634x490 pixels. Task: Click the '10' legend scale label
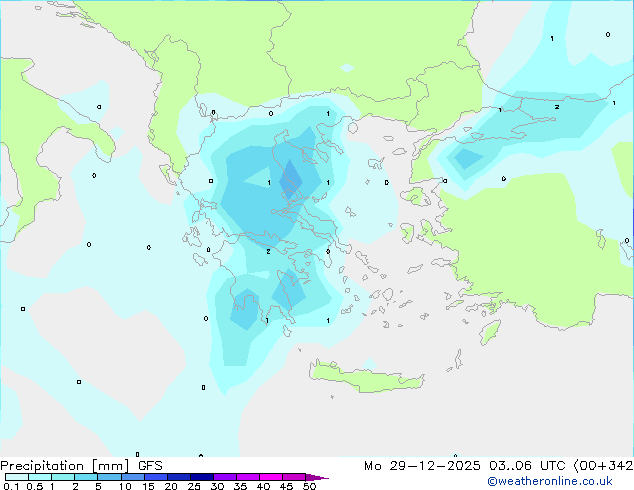tap(125, 486)
